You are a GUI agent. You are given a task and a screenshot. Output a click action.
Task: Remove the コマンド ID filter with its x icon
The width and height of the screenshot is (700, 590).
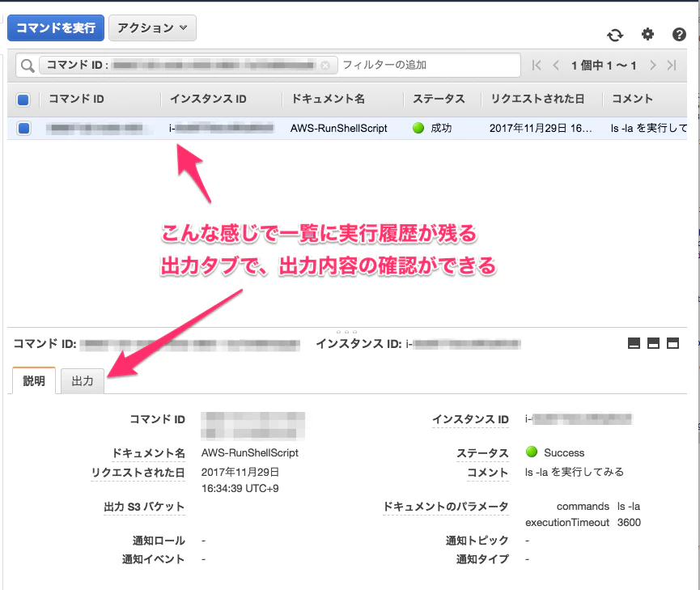325,66
